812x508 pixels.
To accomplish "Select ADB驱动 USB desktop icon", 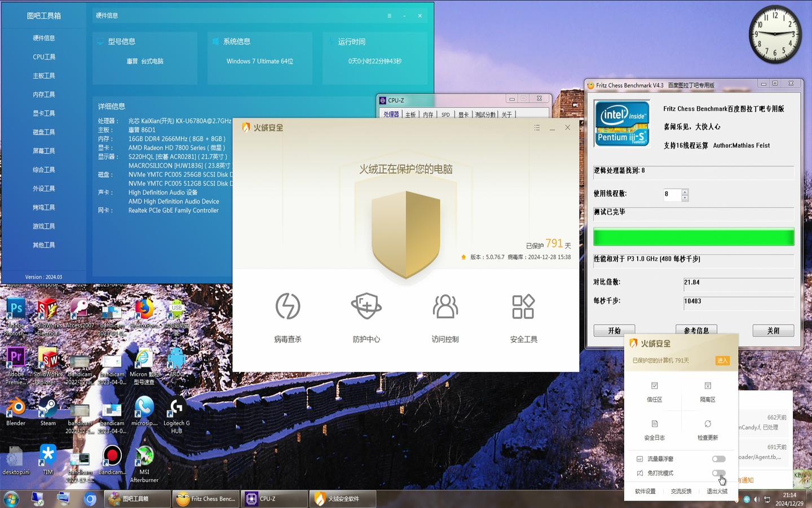I will coord(176,316).
